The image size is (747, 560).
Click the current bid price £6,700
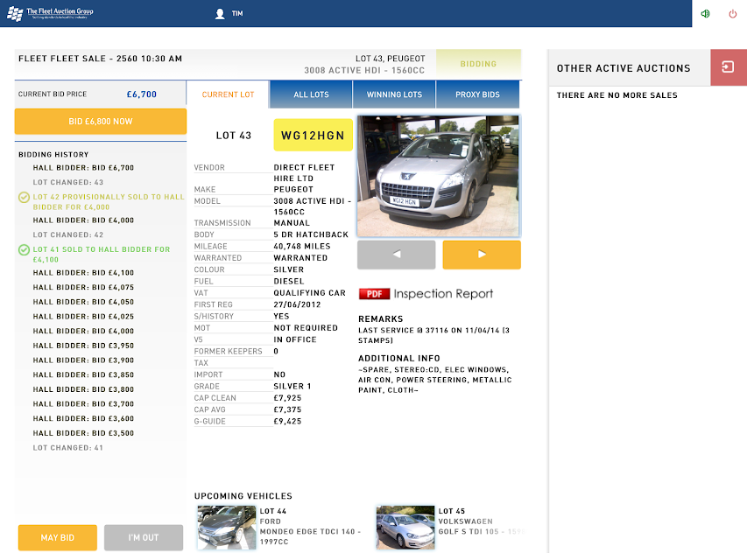coord(142,94)
